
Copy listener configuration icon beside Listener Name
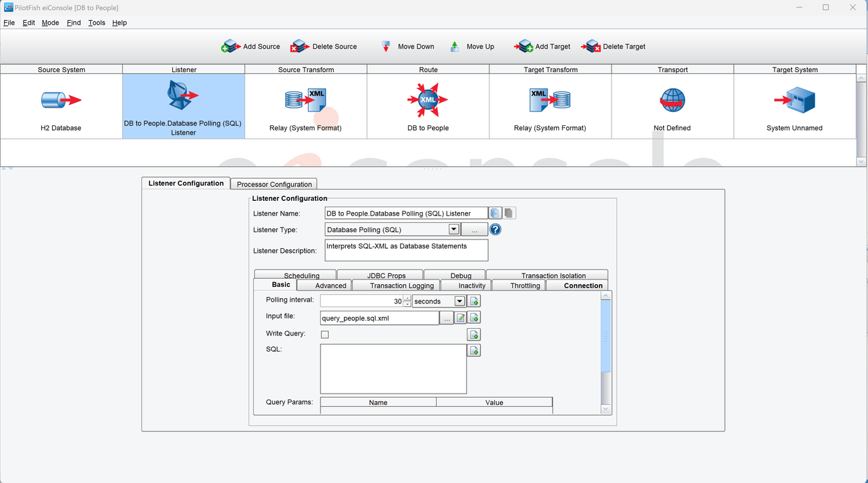click(x=495, y=213)
